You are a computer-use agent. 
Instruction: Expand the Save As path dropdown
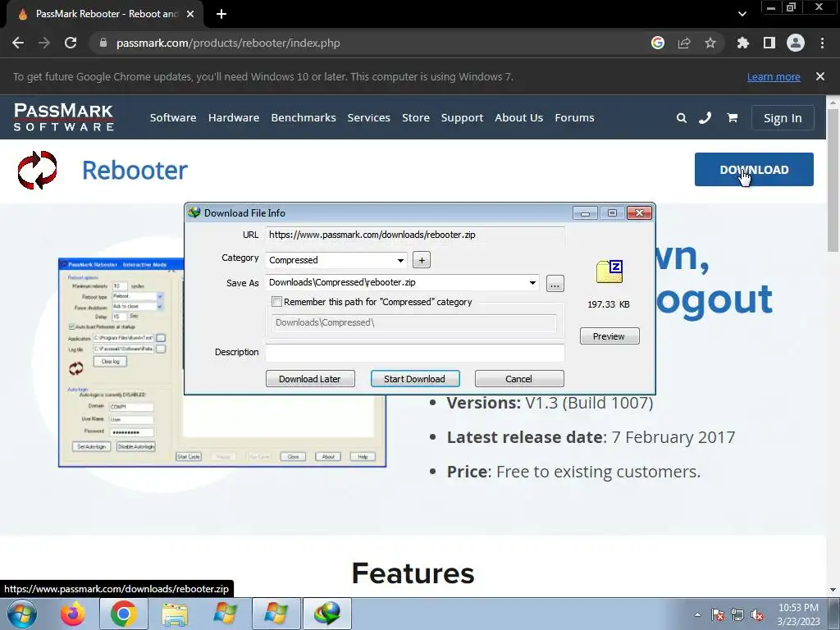[532, 283]
